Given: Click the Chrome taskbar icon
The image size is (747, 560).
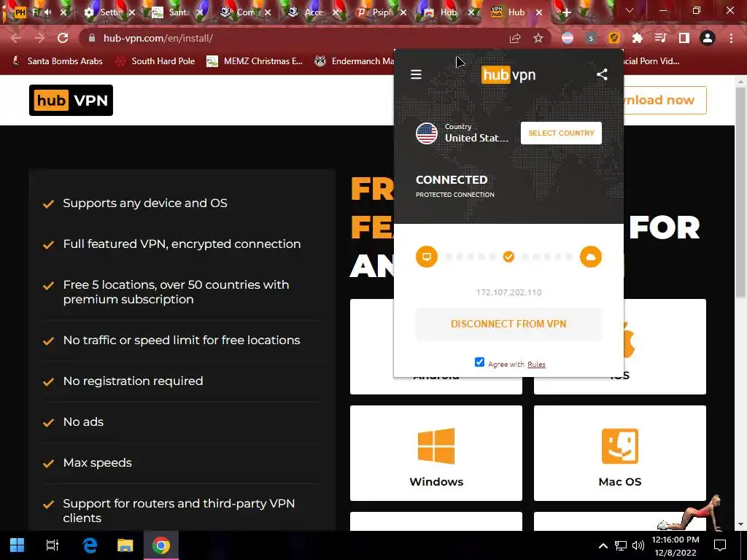Looking at the screenshot, I should tap(161, 545).
